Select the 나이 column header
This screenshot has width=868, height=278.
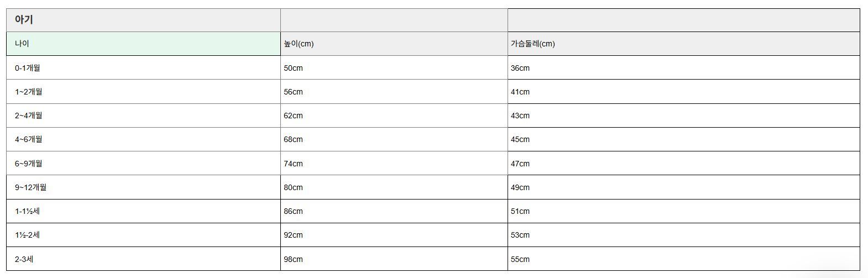point(143,44)
